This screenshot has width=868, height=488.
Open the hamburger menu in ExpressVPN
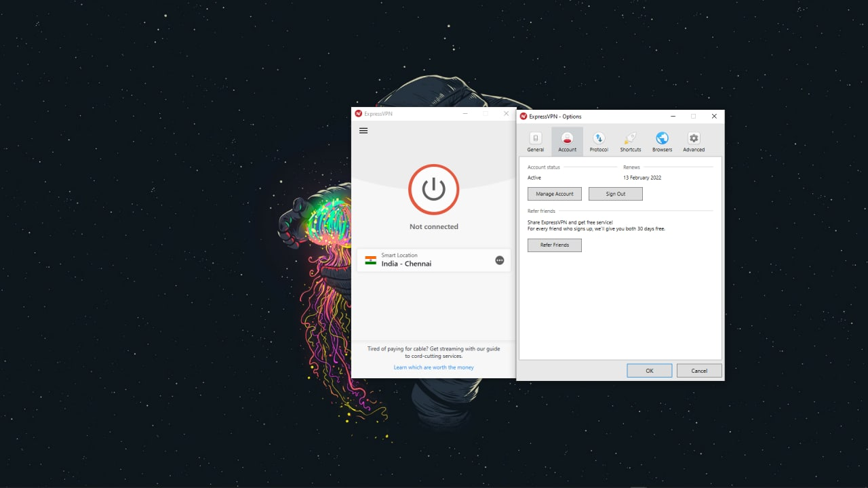pos(363,131)
